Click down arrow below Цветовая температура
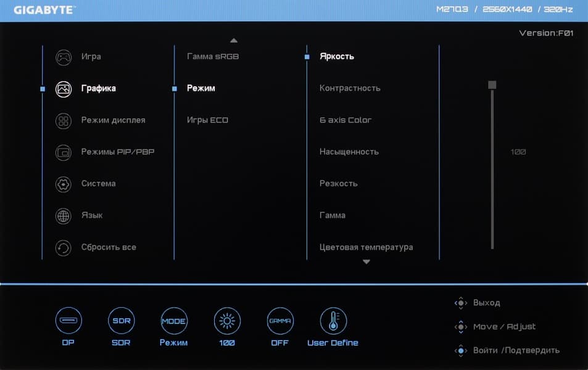Viewport: 588px width, 370px height. click(366, 261)
